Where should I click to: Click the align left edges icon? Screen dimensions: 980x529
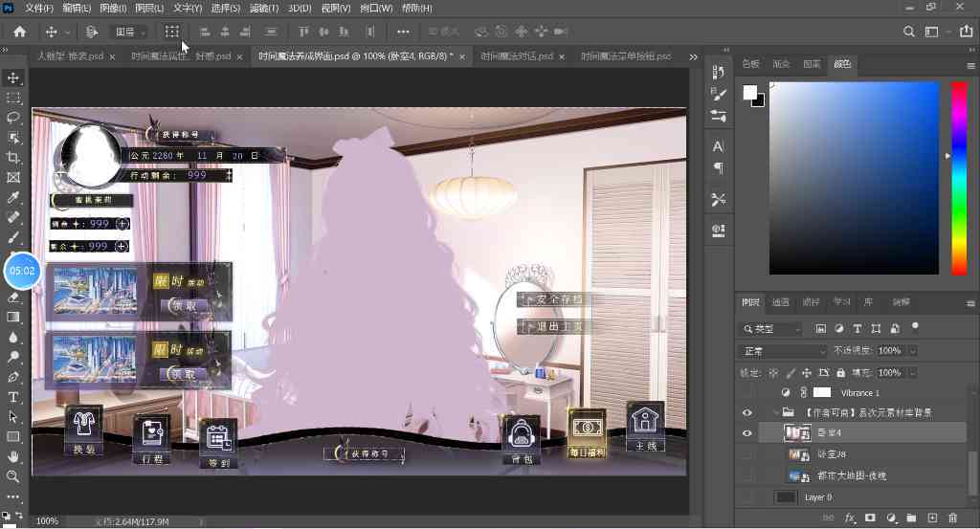tap(205, 32)
